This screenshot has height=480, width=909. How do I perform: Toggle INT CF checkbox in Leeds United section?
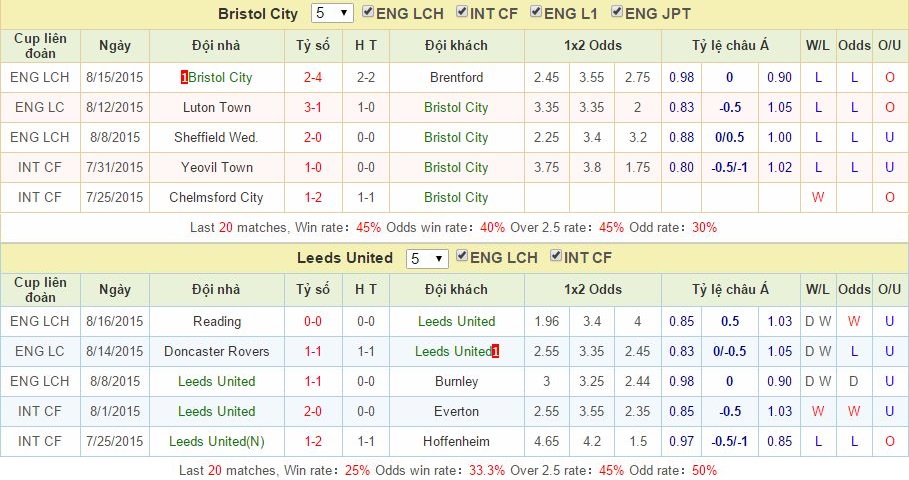coord(557,257)
